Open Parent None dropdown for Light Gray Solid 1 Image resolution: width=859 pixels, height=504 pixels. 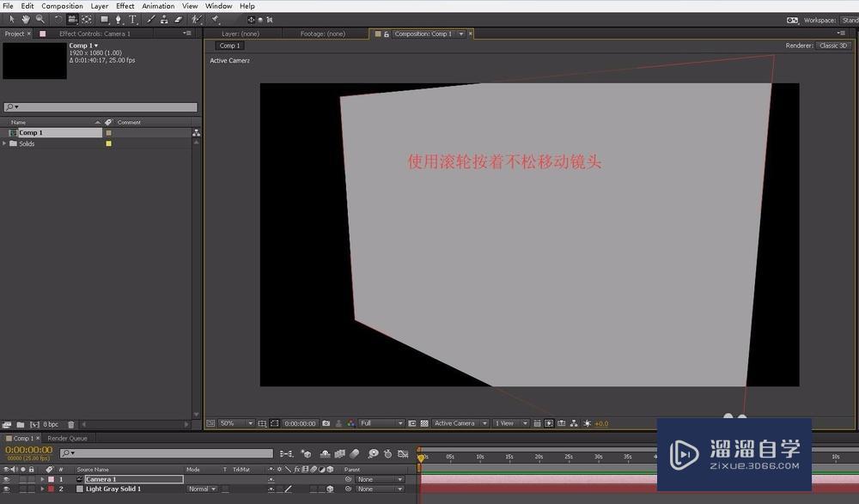click(379, 489)
